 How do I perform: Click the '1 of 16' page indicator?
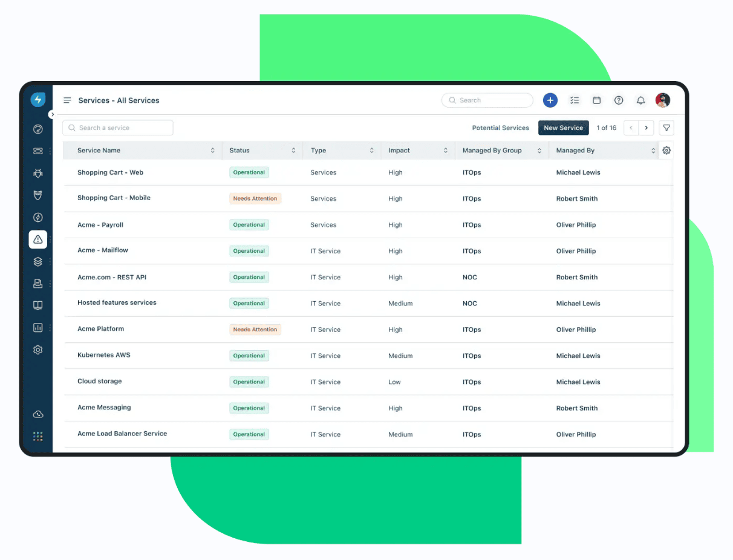tap(607, 128)
